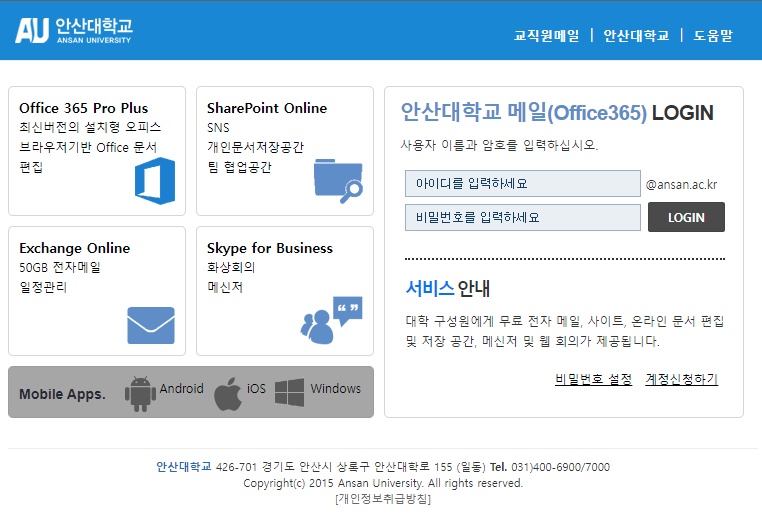Click the 화상회의 text
The width and height of the screenshot is (762, 514).
[x=231, y=267]
